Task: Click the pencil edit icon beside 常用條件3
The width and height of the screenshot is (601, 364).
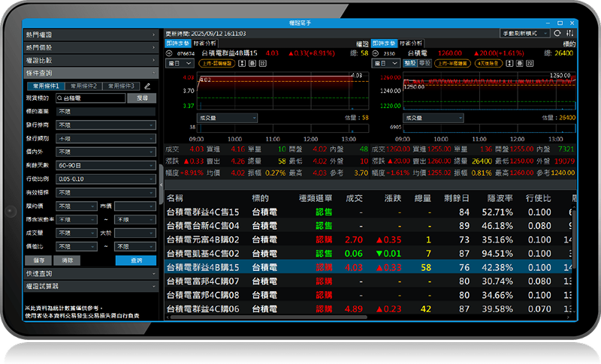Action: [x=147, y=86]
